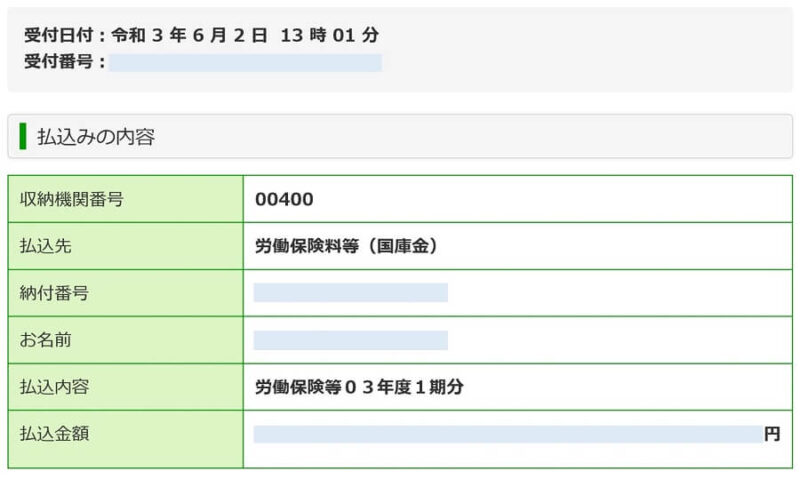The width and height of the screenshot is (800, 479).
Task: Select the 払込みの内容 section header
Action: coord(400,136)
